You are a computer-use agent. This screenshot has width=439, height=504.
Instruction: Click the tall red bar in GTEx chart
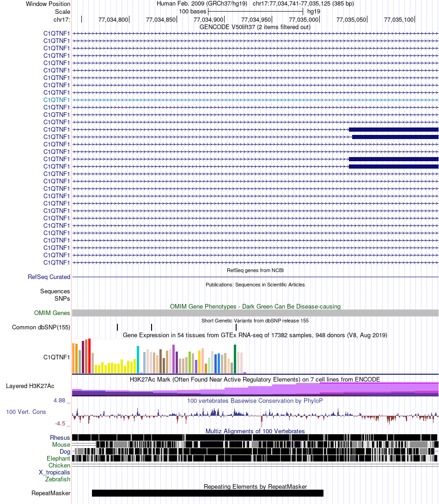(89, 356)
